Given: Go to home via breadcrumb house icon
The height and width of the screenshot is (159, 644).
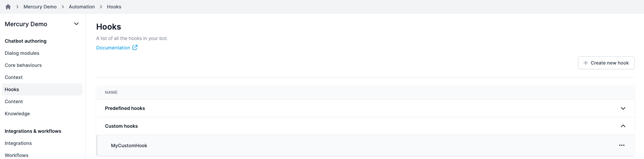Looking at the screenshot, I should [8, 7].
